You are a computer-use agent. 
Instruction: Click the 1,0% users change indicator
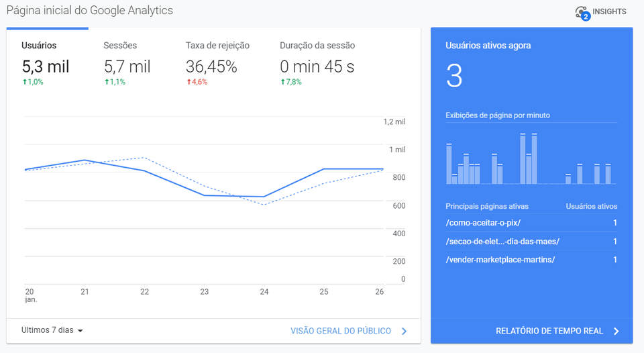33,82
